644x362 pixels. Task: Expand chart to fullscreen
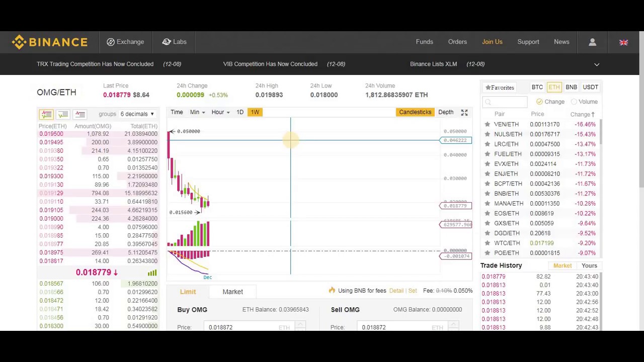coord(464,113)
